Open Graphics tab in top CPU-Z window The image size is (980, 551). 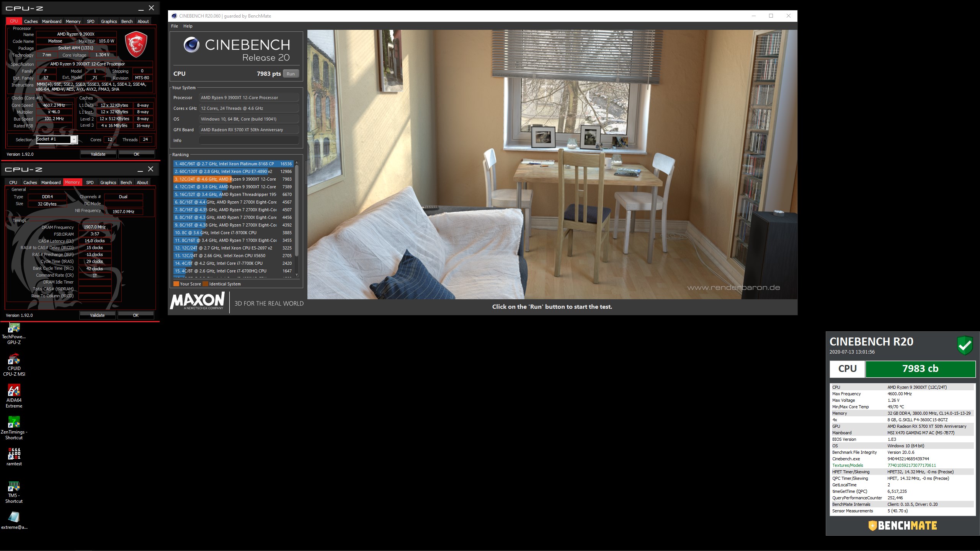pos(109,21)
